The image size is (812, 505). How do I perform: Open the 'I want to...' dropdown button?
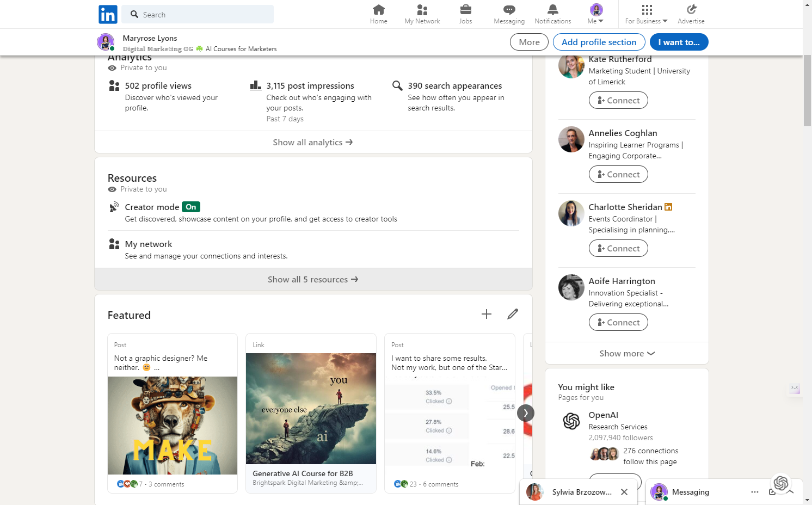point(679,42)
